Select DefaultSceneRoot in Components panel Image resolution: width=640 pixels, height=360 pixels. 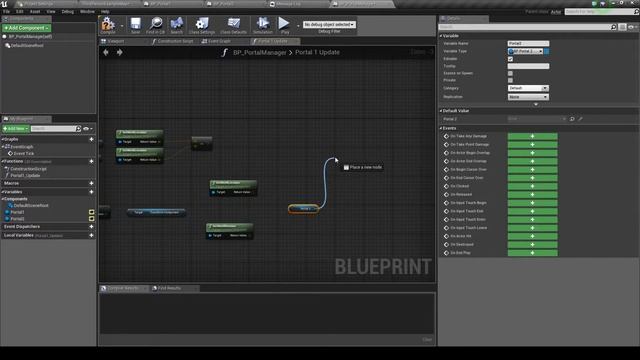[x=27, y=45]
